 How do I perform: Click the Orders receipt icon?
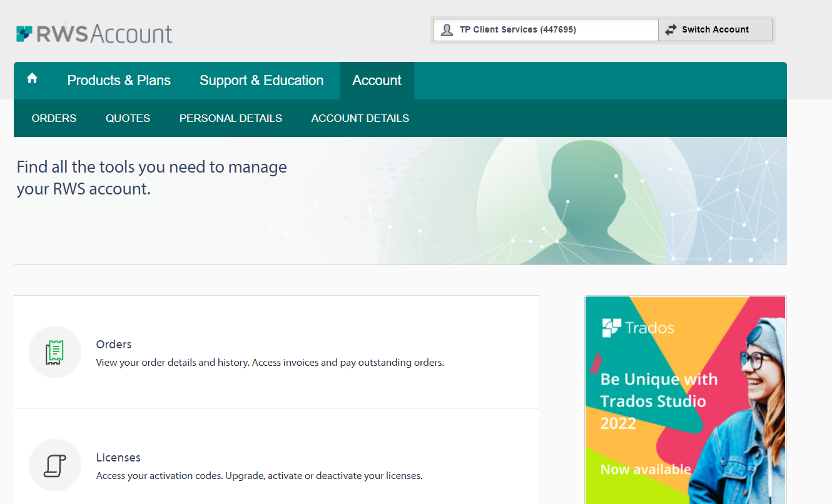tap(55, 352)
